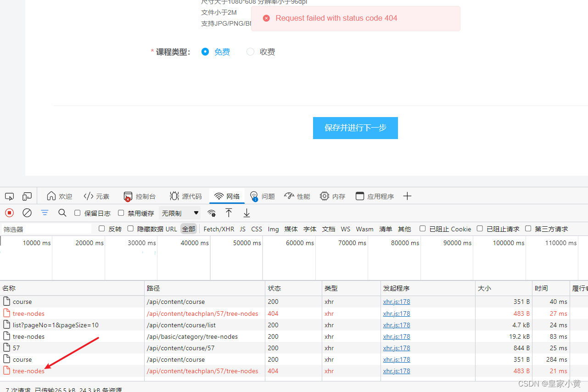Clear the network log

click(27, 213)
